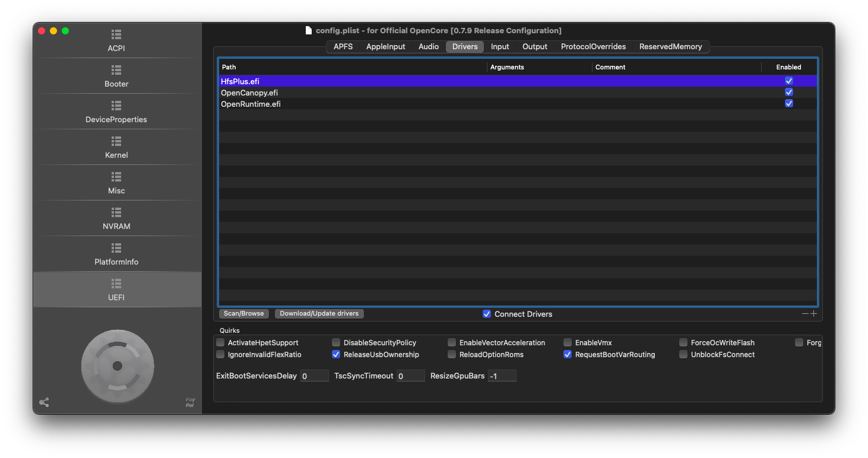868x458 pixels.
Task: Go to DeviceProperties section
Action: [116, 112]
